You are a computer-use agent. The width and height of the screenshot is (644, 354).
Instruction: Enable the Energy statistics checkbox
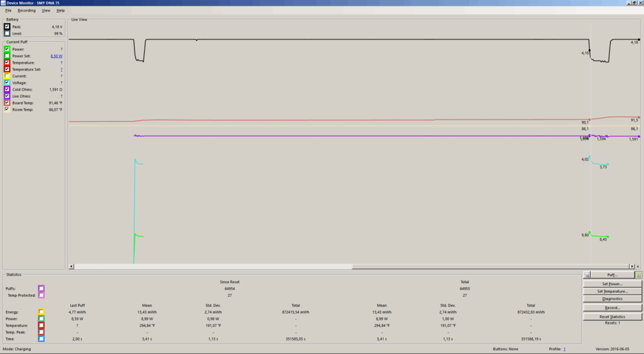(41, 312)
